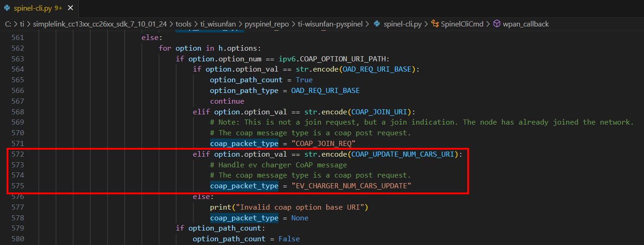Click the continue keyword on line 567
The width and height of the screenshot is (644, 245).
[x=227, y=101]
